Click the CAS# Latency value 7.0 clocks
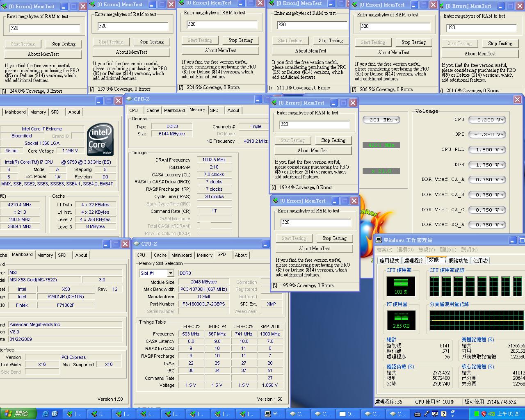This screenshot has height=420, width=525. pos(214,175)
